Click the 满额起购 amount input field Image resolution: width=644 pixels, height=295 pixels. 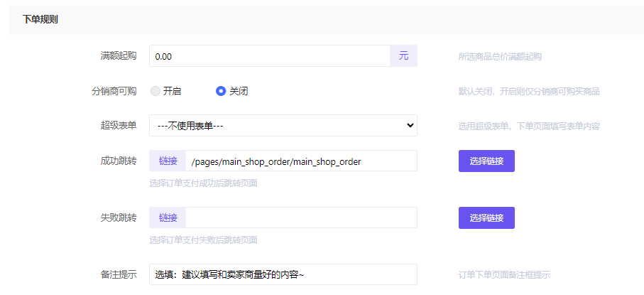click(269, 56)
